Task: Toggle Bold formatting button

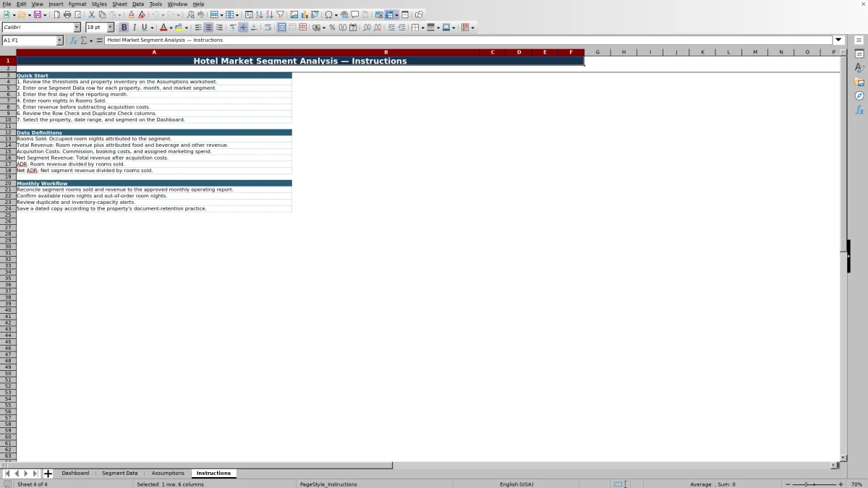Action: click(124, 27)
